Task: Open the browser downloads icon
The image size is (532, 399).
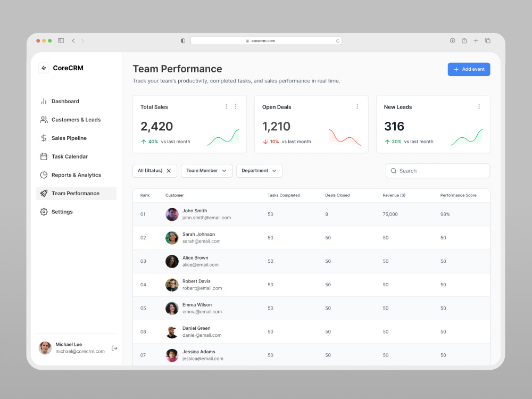Action: coord(452,41)
